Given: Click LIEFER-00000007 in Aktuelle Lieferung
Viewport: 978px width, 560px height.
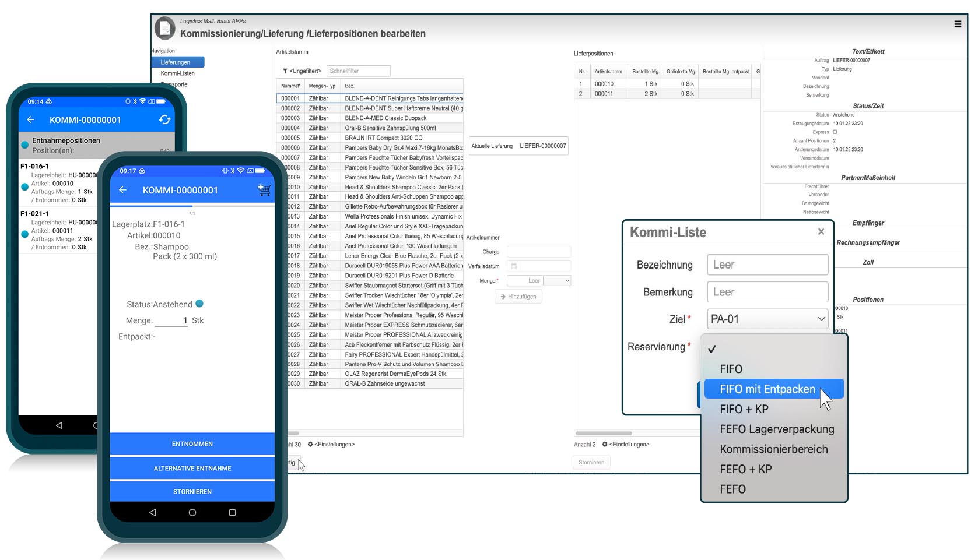Looking at the screenshot, I should tap(543, 146).
